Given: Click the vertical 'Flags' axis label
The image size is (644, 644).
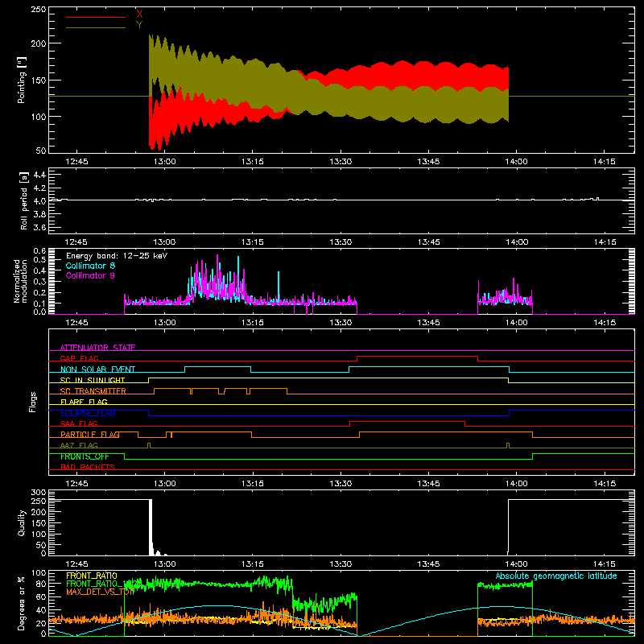Looking at the screenshot, I should pyautogui.click(x=32, y=402).
